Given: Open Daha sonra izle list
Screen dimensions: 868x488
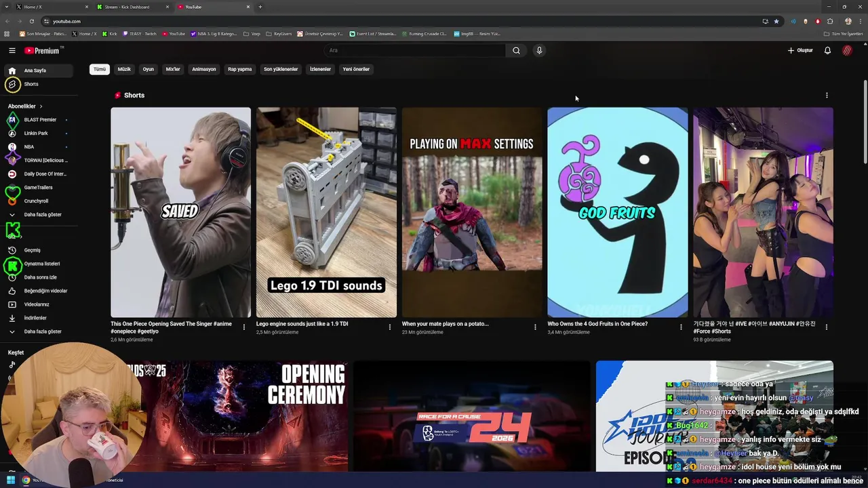Looking at the screenshot, I should (x=39, y=277).
